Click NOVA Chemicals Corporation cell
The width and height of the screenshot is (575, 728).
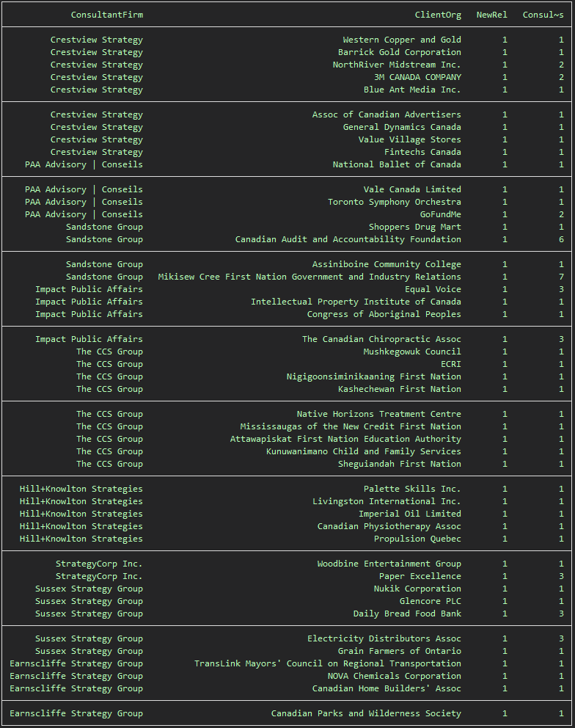click(395, 677)
